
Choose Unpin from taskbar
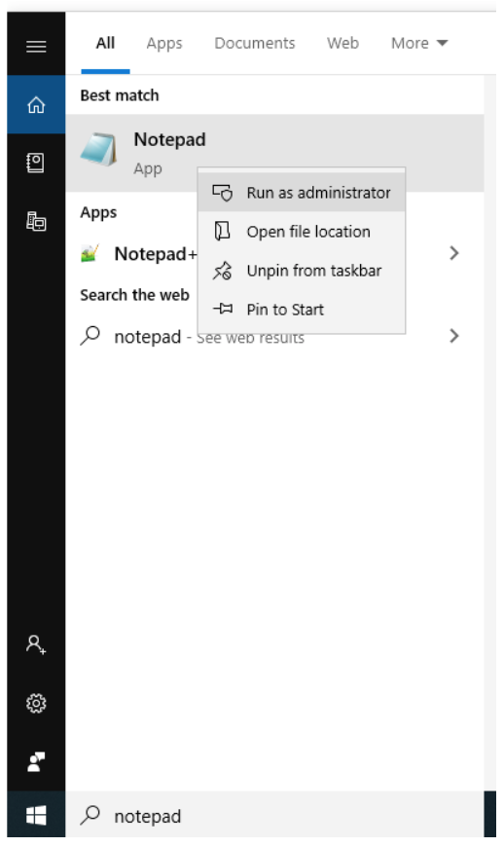302,271
